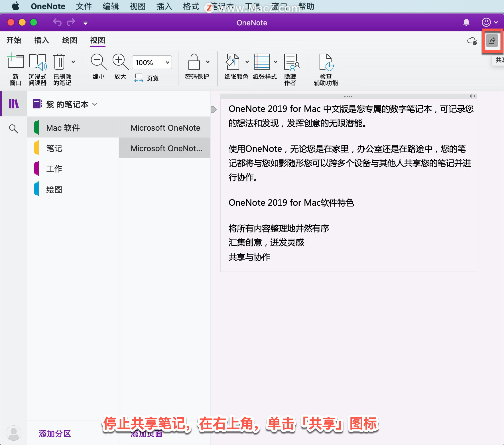Click the text '将所有内容整理地井然有序'

tap(279, 228)
